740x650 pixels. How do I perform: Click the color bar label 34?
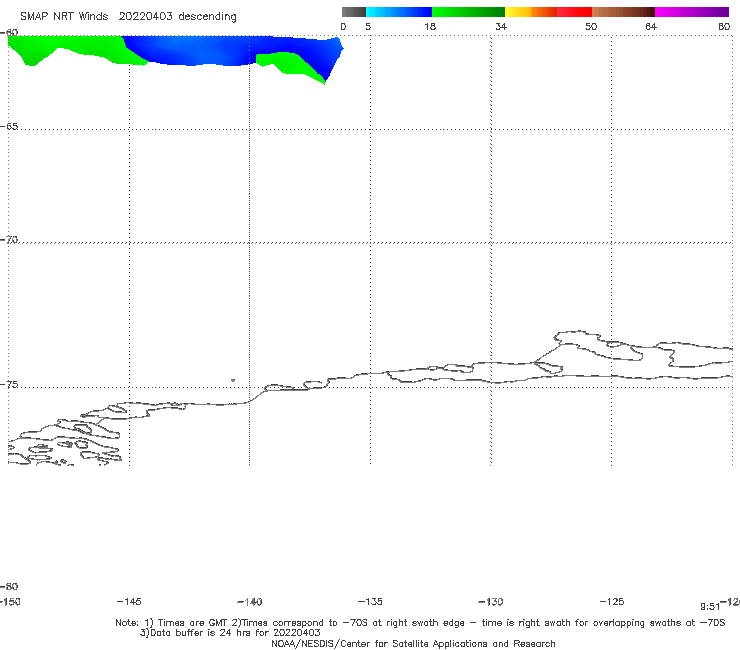(x=501, y=26)
